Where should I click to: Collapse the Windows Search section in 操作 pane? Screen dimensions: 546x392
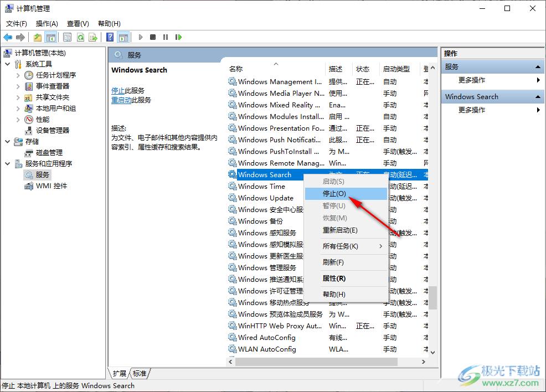pyautogui.click(x=538, y=97)
